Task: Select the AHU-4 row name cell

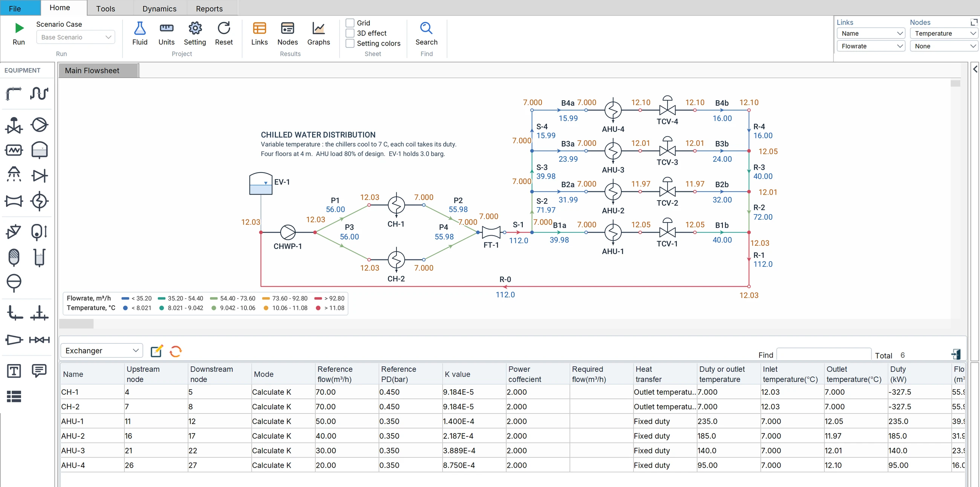Action: (92, 465)
